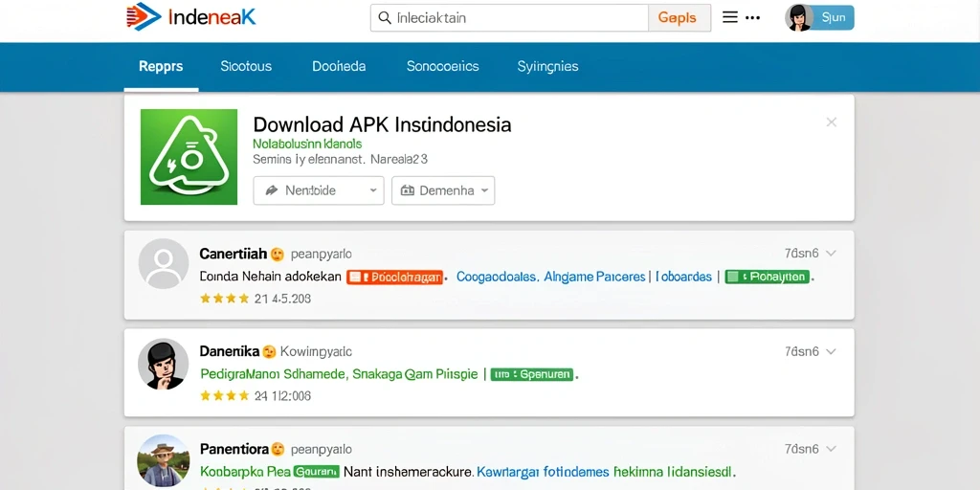Click the orange Gepls search button
Screen dimensions: 980x490
[679, 18]
